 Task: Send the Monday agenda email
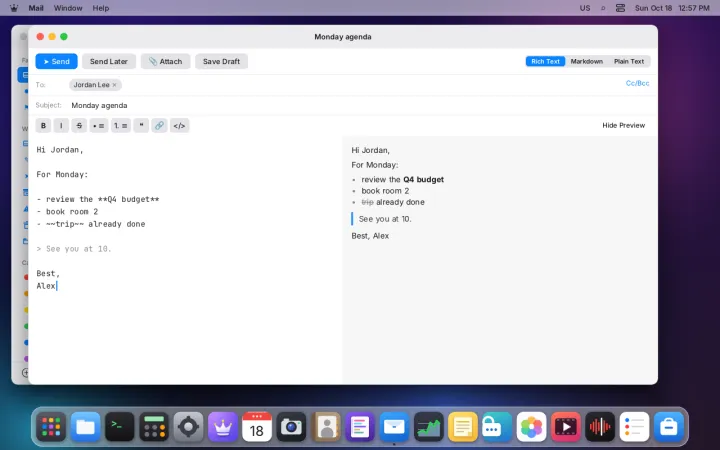[56, 62]
